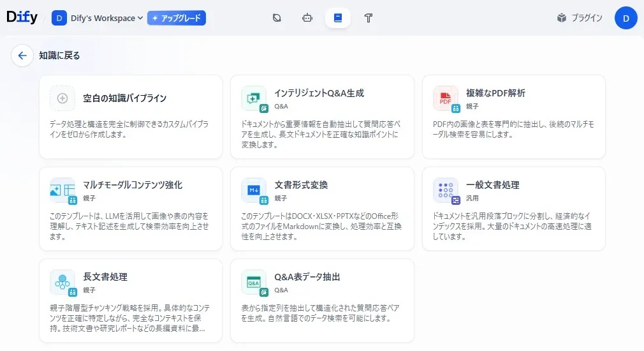The height and width of the screenshot is (351, 644).
Task: Click the マルチモーダルコンテンツ強化 description text
Action: coord(129,227)
